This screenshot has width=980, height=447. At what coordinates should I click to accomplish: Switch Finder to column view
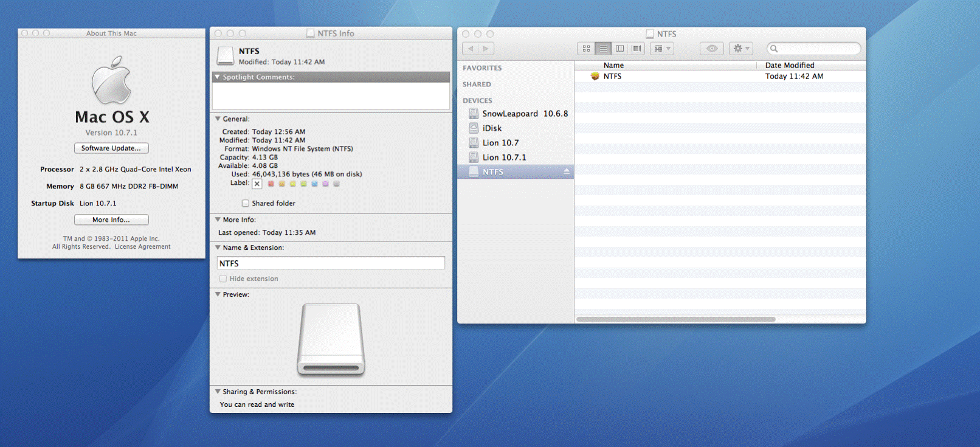(619, 49)
